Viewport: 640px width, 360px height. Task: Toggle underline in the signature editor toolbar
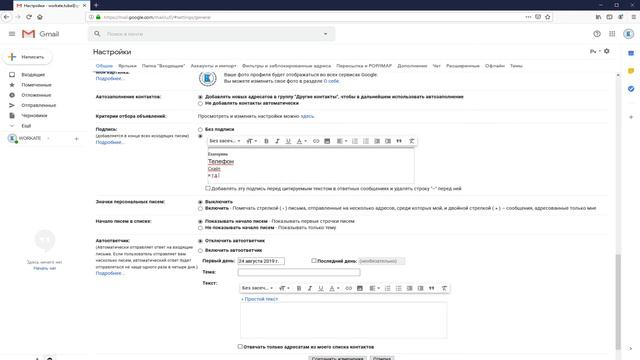(x=288, y=141)
